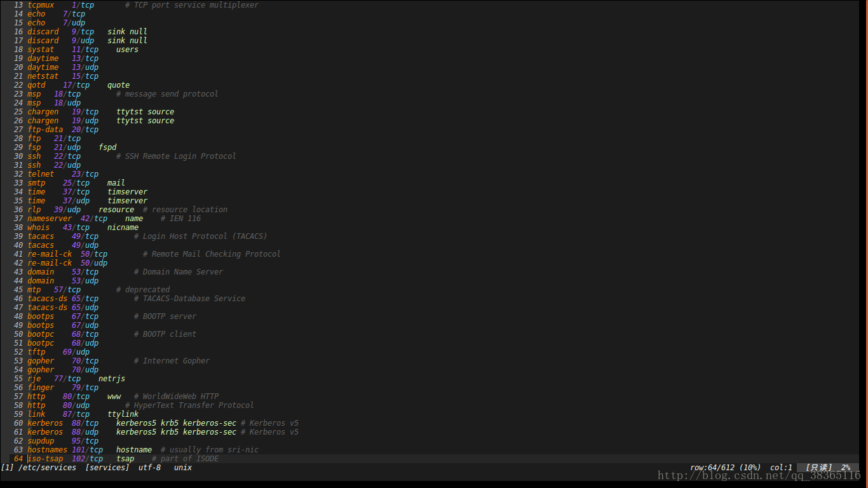Click '7/udp' on the echo line

74,23
